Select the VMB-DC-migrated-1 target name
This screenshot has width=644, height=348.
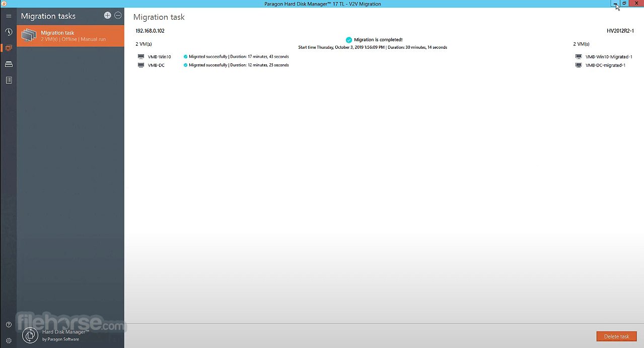[605, 65]
